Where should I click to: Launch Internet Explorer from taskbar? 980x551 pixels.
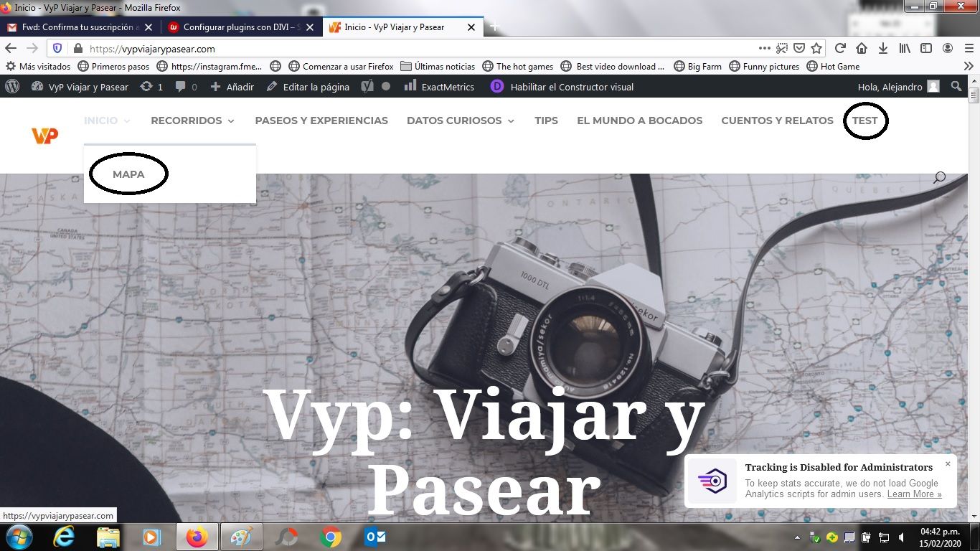click(x=64, y=537)
